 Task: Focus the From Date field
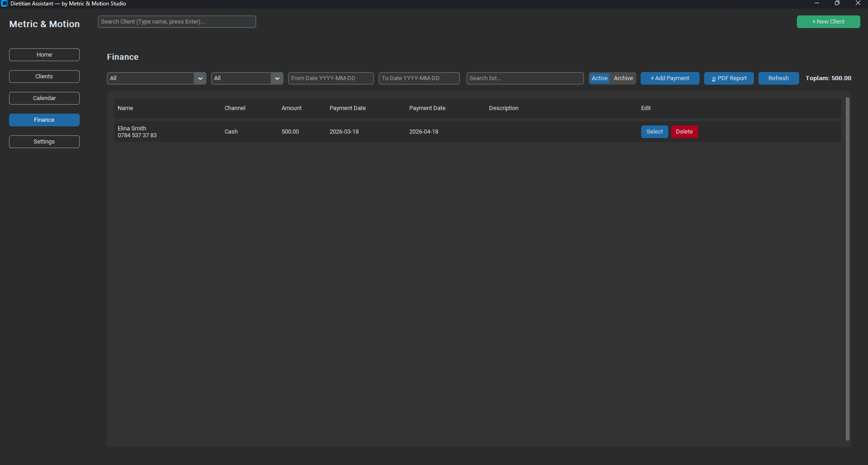click(331, 78)
